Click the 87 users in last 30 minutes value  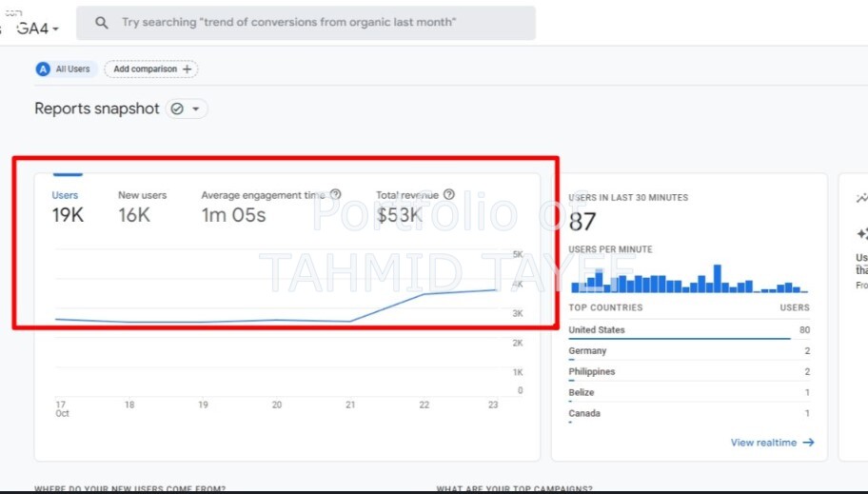(x=582, y=222)
